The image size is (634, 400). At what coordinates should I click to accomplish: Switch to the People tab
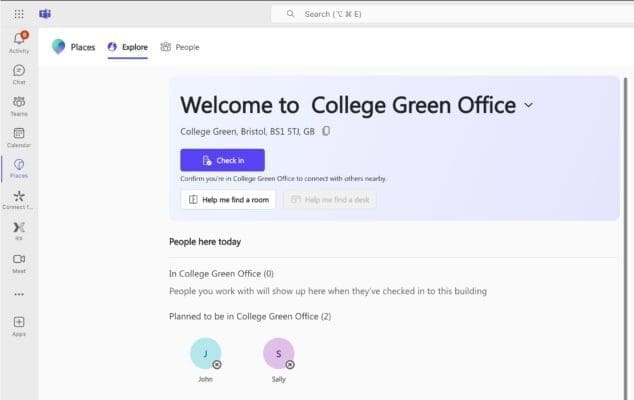pyautogui.click(x=180, y=47)
